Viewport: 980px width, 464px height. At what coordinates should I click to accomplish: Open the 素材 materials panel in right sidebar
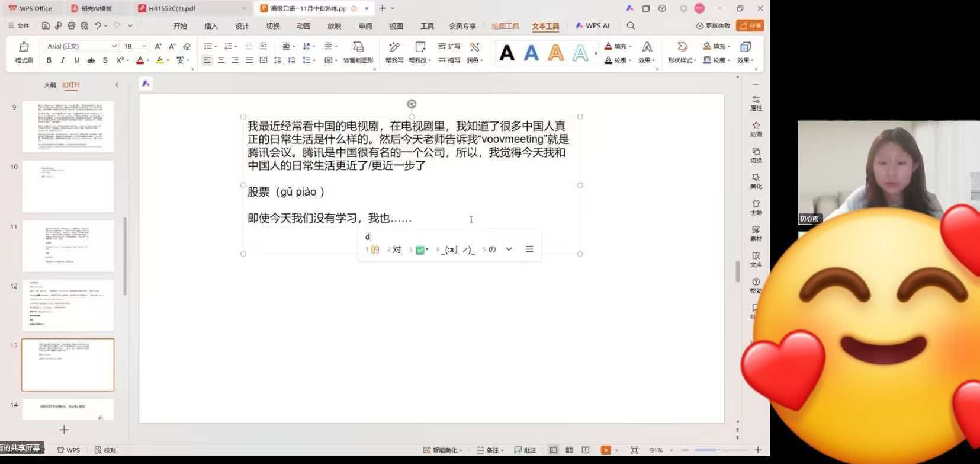click(756, 233)
